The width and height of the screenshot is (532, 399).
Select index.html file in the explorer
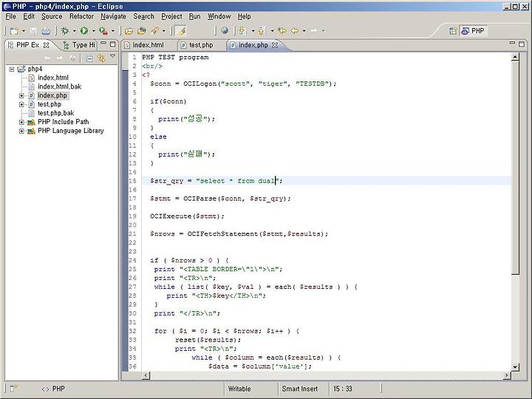(x=53, y=78)
